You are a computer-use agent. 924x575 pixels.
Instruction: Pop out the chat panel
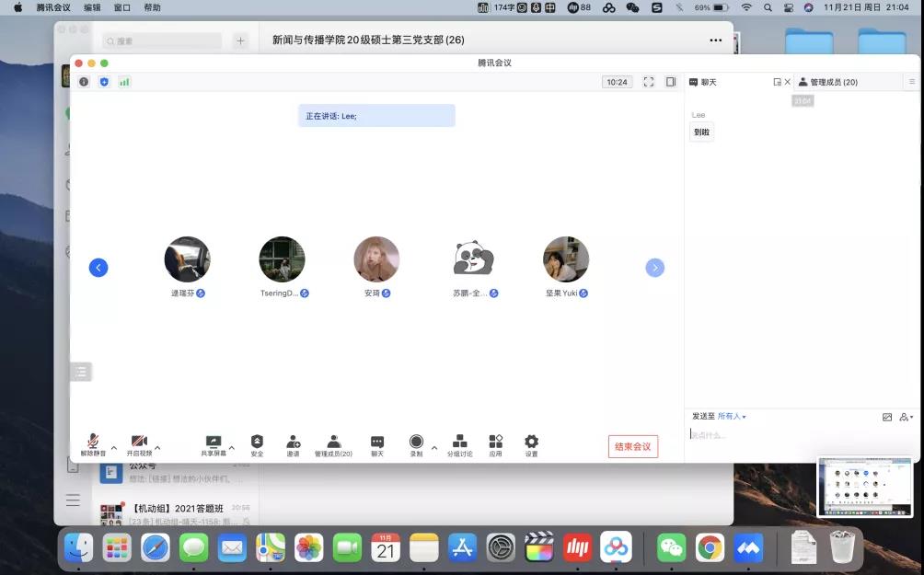coord(778,82)
